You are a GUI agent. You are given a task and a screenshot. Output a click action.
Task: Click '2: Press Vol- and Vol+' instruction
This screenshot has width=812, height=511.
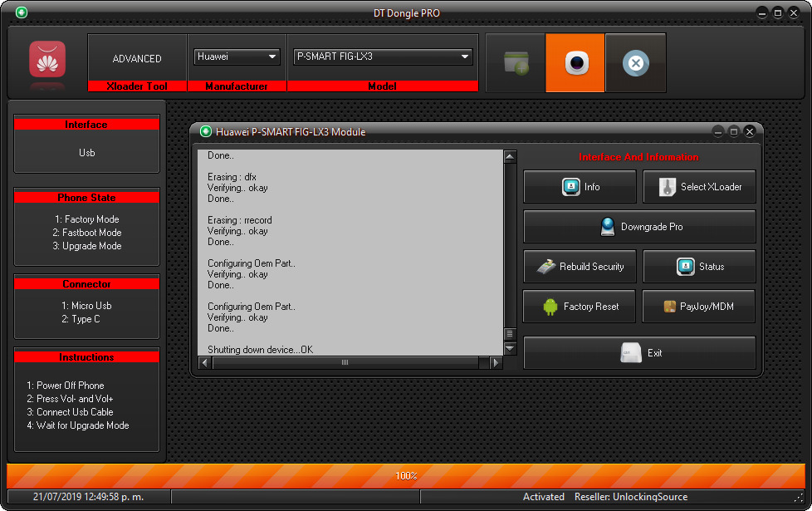pos(70,399)
